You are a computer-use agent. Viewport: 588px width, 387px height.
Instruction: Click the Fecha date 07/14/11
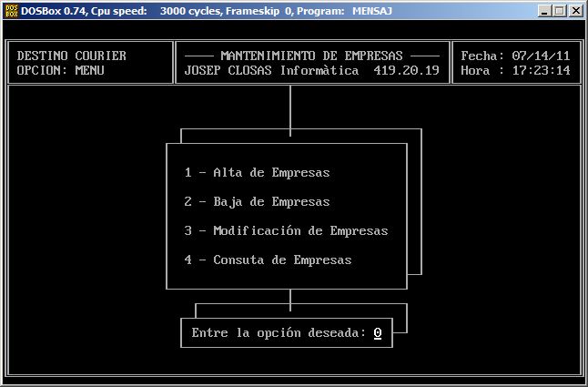(x=541, y=56)
